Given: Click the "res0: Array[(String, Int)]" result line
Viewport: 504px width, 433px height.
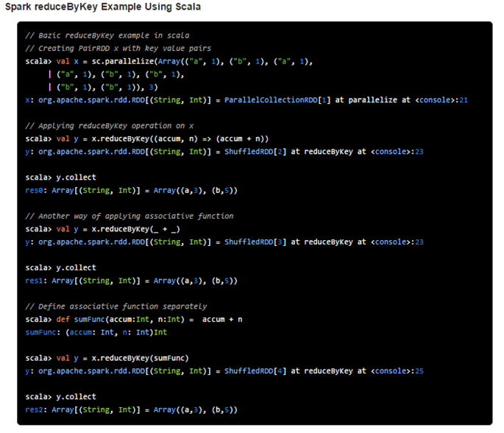Looking at the screenshot, I should (x=132, y=191).
